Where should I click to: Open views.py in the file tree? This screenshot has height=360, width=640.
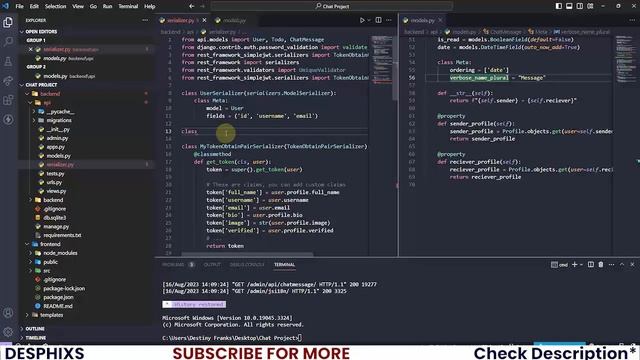56,191
